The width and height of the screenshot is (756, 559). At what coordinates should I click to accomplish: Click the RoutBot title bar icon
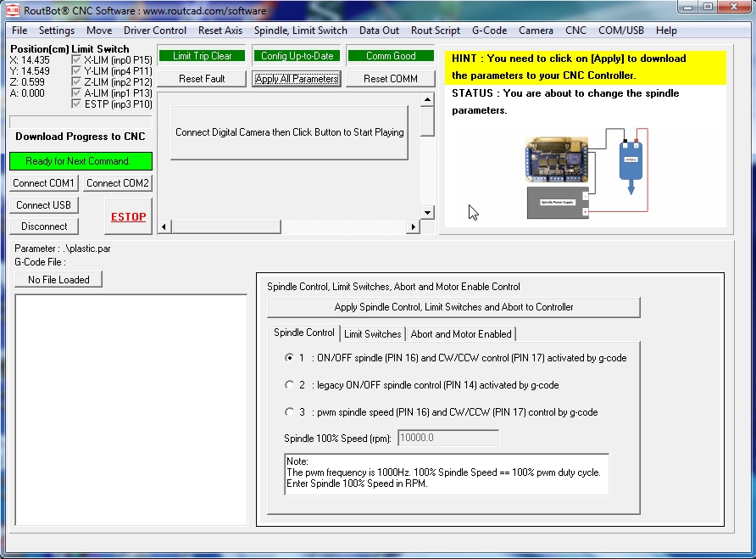(x=13, y=10)
